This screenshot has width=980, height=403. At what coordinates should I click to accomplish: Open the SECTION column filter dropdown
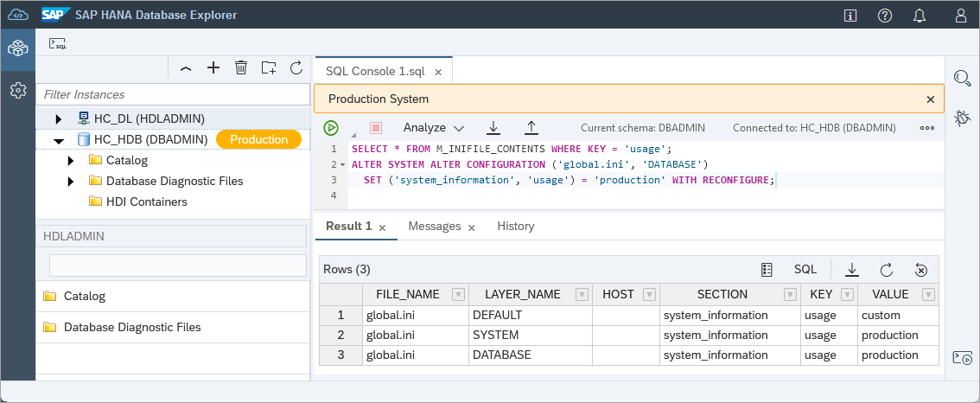pos(791,295)
